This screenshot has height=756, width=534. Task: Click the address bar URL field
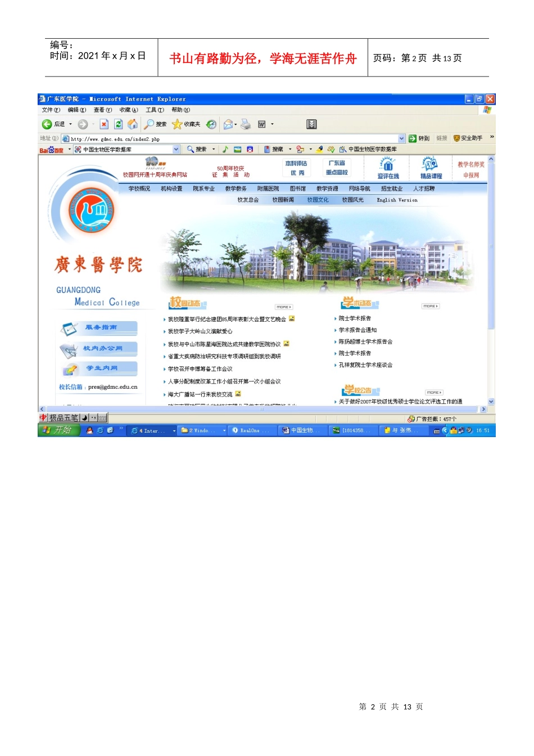(x=233, y=138)
